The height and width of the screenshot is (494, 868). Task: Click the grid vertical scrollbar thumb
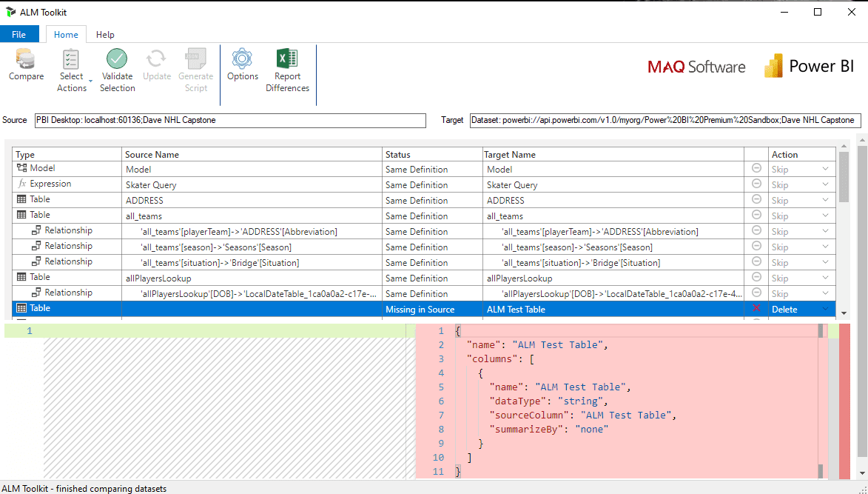click(x=844, y=178)
